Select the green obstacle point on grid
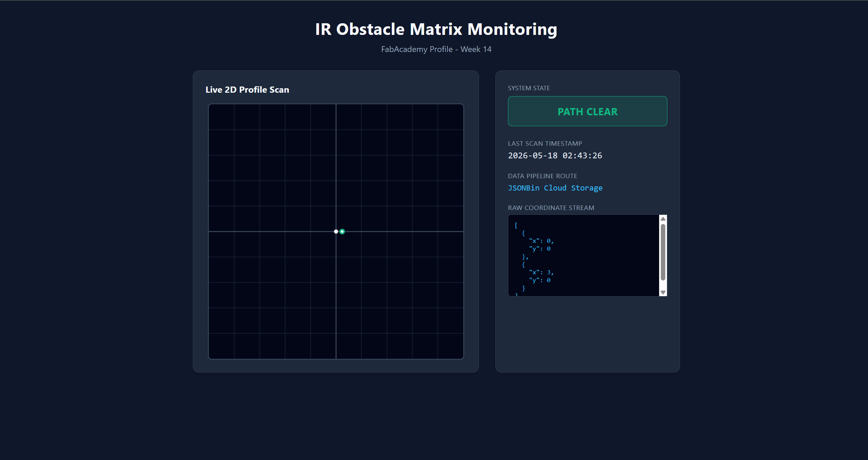The width and height of the screenshot is (868, 460). 342,232
